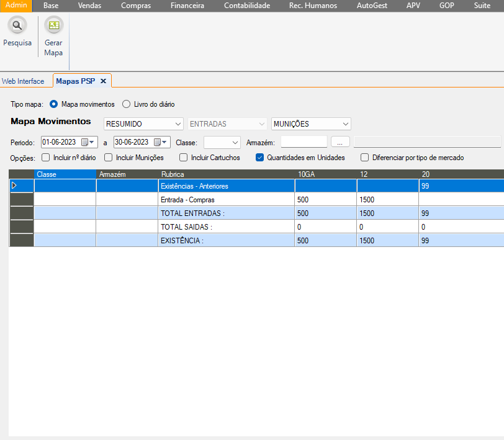504x440 pixels.
Task: Switch to the Web Interface tab
Action: point(23,81)
